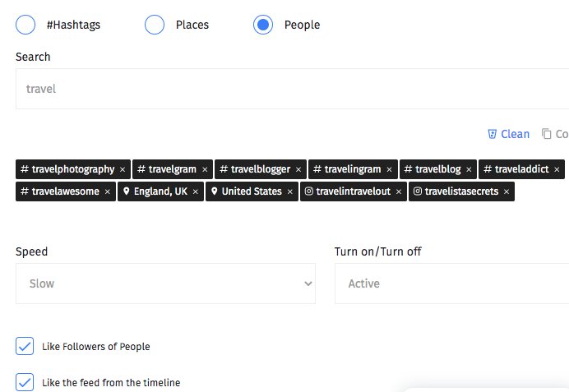Select the #Hashtags radio button
The image size is (569, 392).
(x=25, y=25)
